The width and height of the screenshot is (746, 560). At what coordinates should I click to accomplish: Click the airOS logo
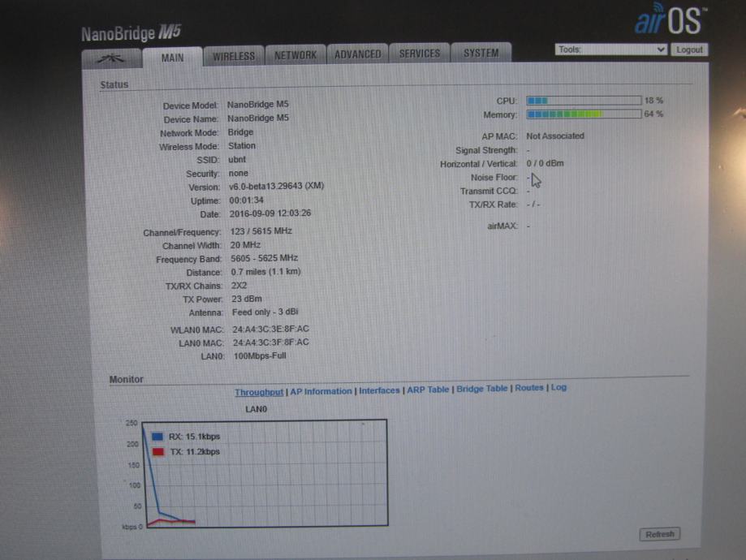(x=671, y=20)
